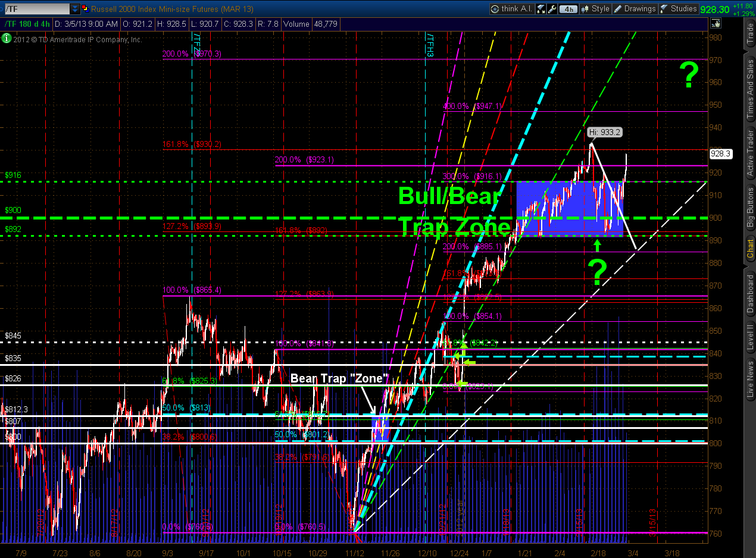Change the 4h timeframe button
Viewport: 756px width, 558px height.
pyautogui.click(x=568, y=9)
